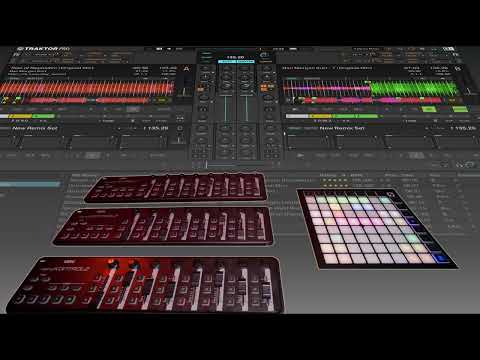Click the green hotcue segment on Deck B's cue strip
Viewport: 480px width, 360px height.
pyautogui.click(x=355, y=116)
